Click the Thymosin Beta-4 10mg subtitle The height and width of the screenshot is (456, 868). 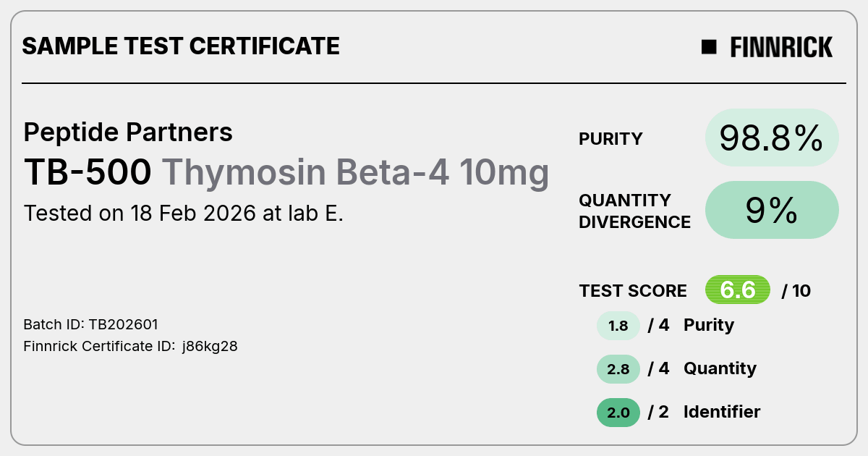355,173
